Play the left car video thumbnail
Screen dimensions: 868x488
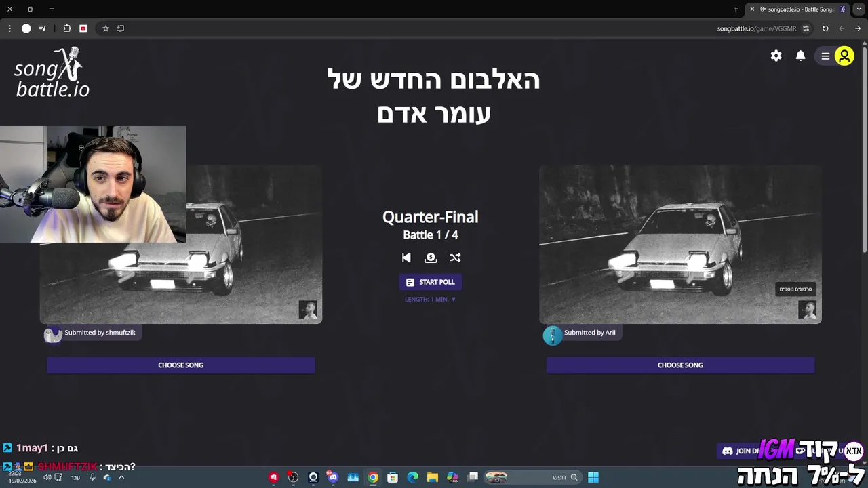coord(181,245)
